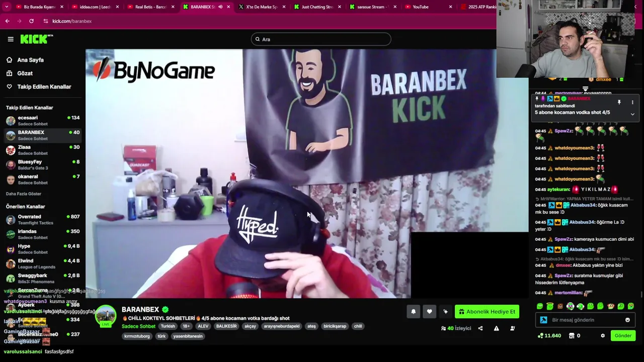Screen dimensions: 644x362
Task: Click the moderator hammer badge in chat input
Action: (x=543, y=320)
